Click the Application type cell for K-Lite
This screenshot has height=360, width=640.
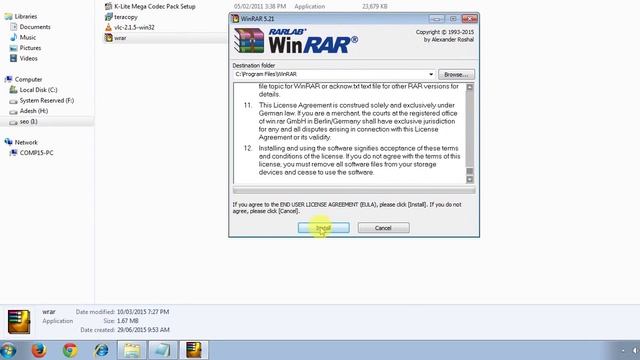pos(309,7)
